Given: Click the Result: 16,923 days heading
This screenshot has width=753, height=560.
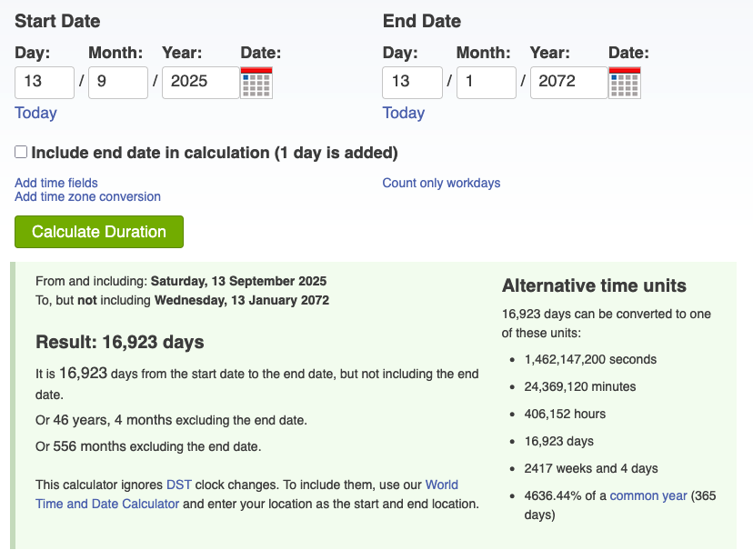Looking at the screenshot, I should click(x=119, y=342).
